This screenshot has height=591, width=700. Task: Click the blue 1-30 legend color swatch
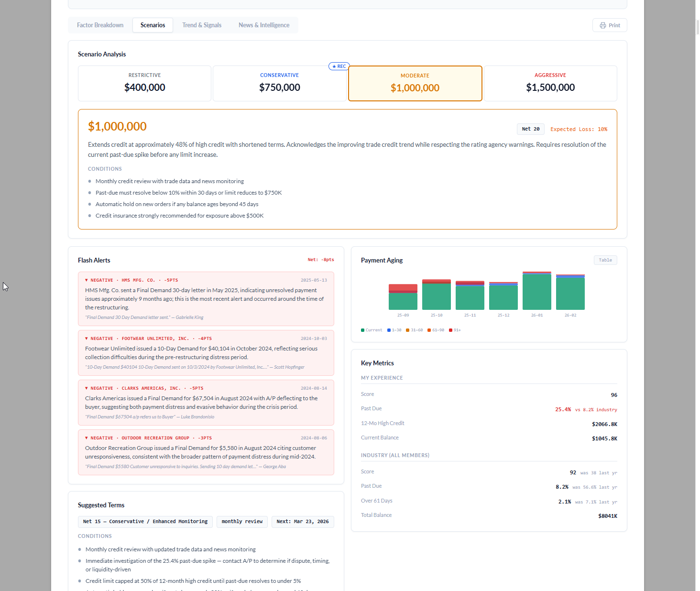pyautogui.click(x=389, y=330)
